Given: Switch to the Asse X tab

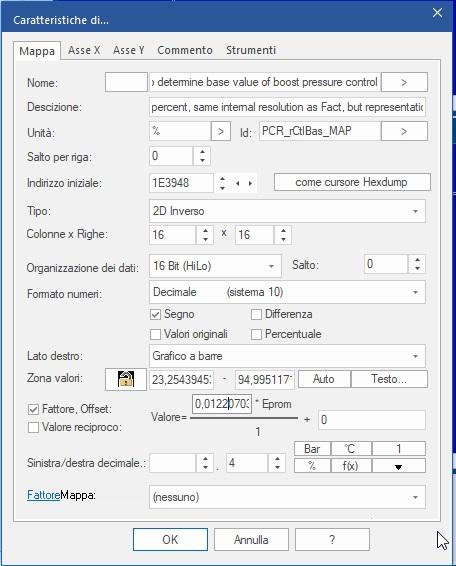Looking at the screenshot, I should click(84, 50).
